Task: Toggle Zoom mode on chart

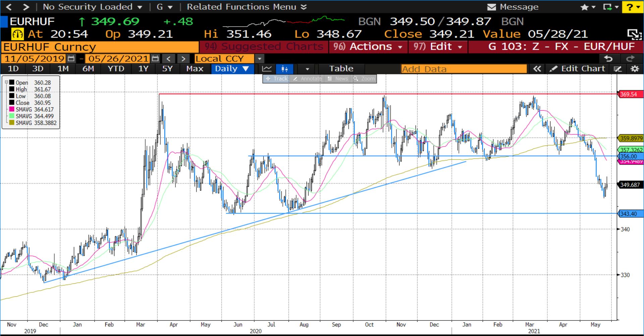Action: pyautogui.click(x=364, y=79)
